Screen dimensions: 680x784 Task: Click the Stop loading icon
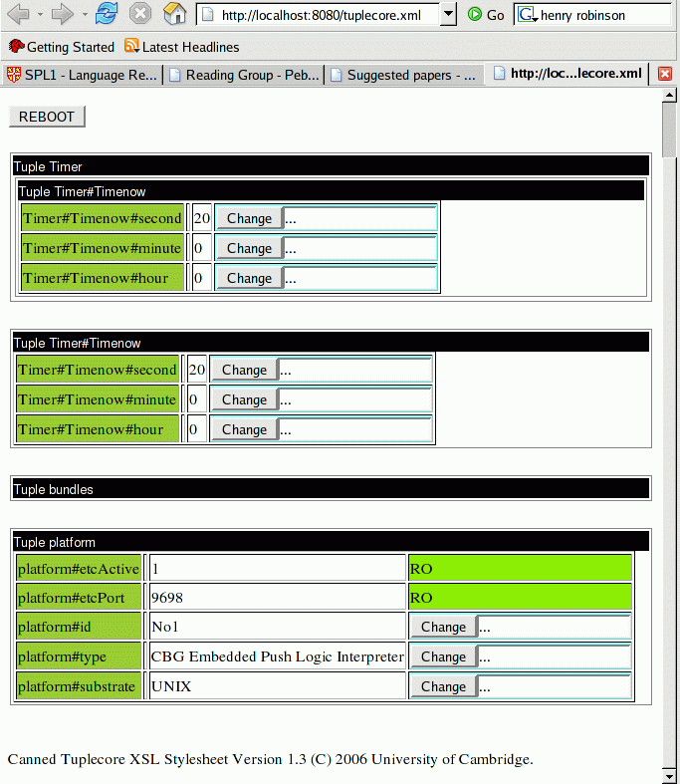pyautogui.click(x=140, y=14)
